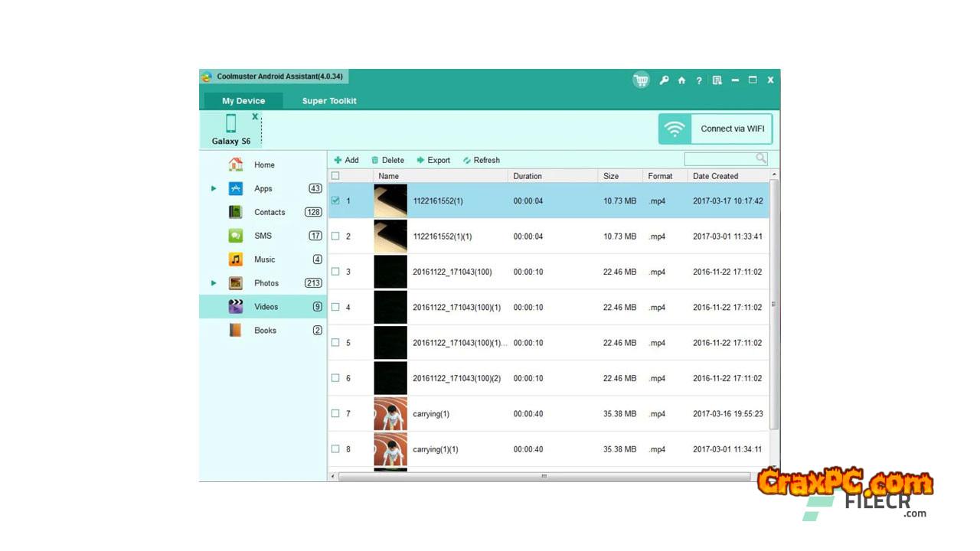Select the My Device tab
This screenshot has height=551, width=980.
(x=243, y=101)
